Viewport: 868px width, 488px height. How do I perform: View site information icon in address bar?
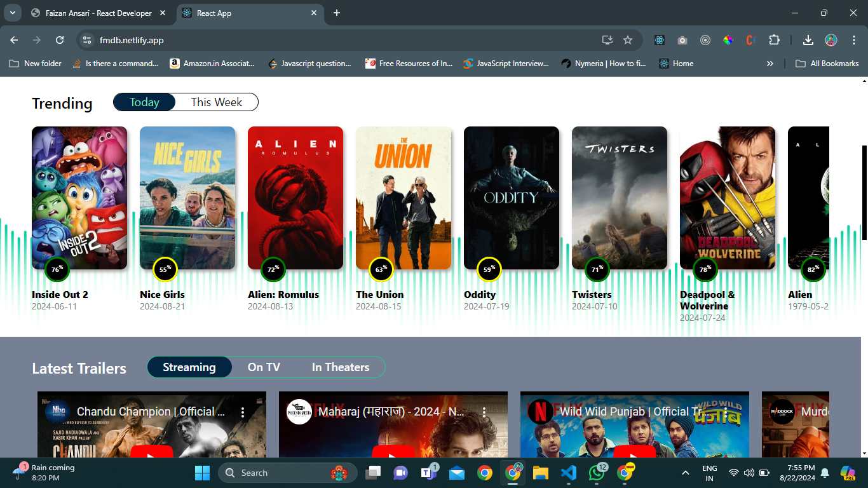point(88,40)
